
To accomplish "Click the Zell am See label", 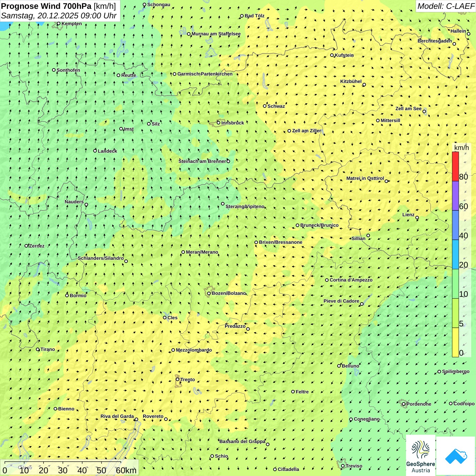I will coord(408,108).
